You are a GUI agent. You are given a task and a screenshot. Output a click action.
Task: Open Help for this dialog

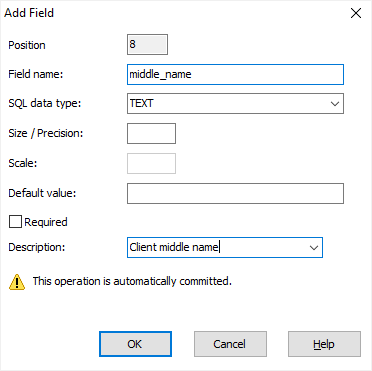click(324, 344)
